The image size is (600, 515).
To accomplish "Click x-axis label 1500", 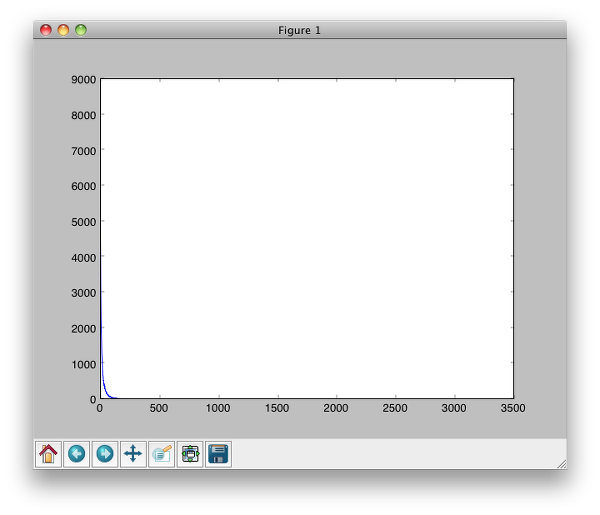I will tap(277, 408).
